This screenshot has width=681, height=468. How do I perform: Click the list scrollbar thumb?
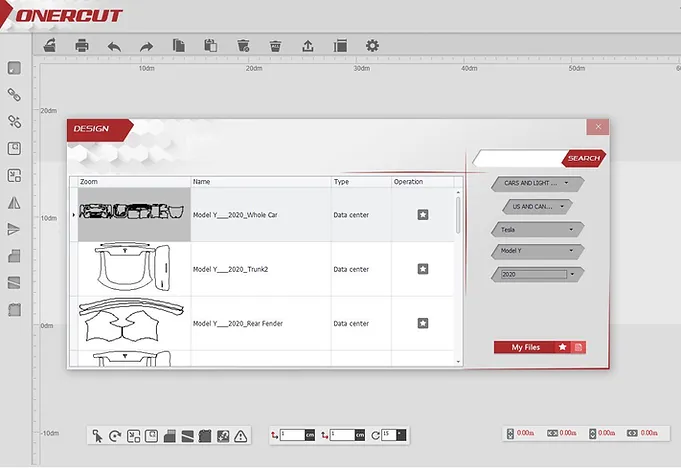[458, 215]
